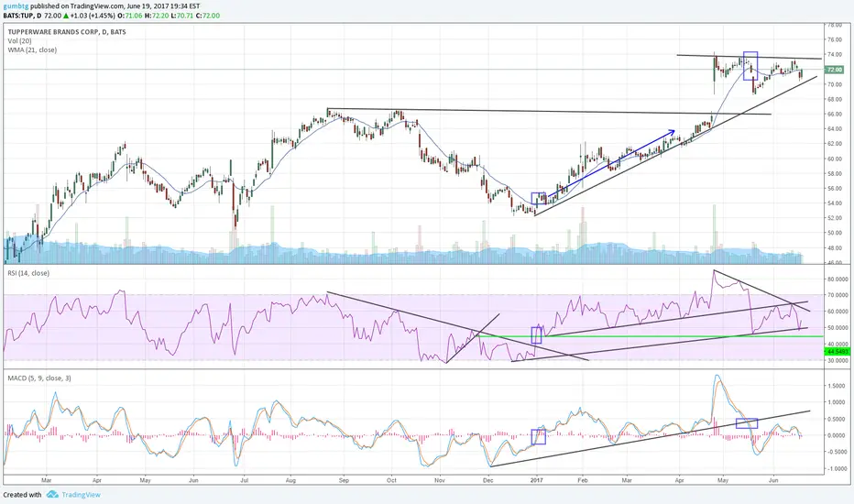Click the green 72.00 current price tag
This screenshot has height=504, width=854.
click(835, 70)
